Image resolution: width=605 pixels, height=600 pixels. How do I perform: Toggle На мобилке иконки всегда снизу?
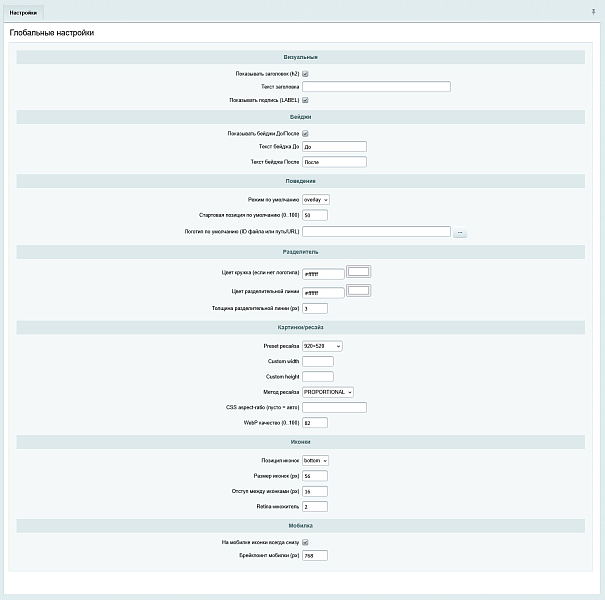[305, 542]
